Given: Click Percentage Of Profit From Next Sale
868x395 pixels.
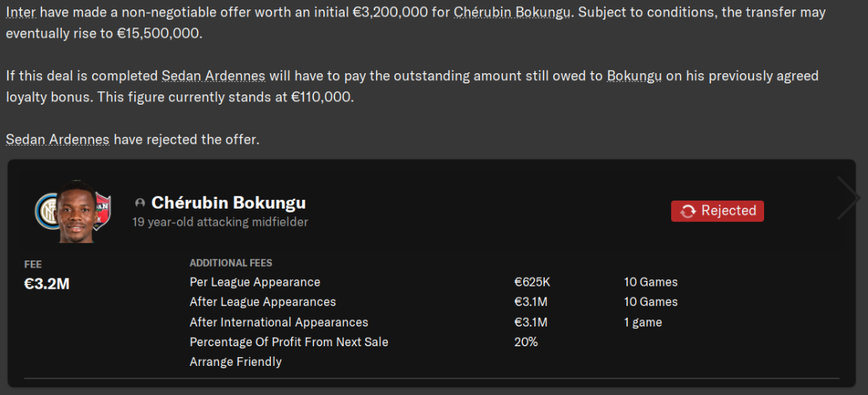Looking at the screenshot, I should [x=289, y=341].
